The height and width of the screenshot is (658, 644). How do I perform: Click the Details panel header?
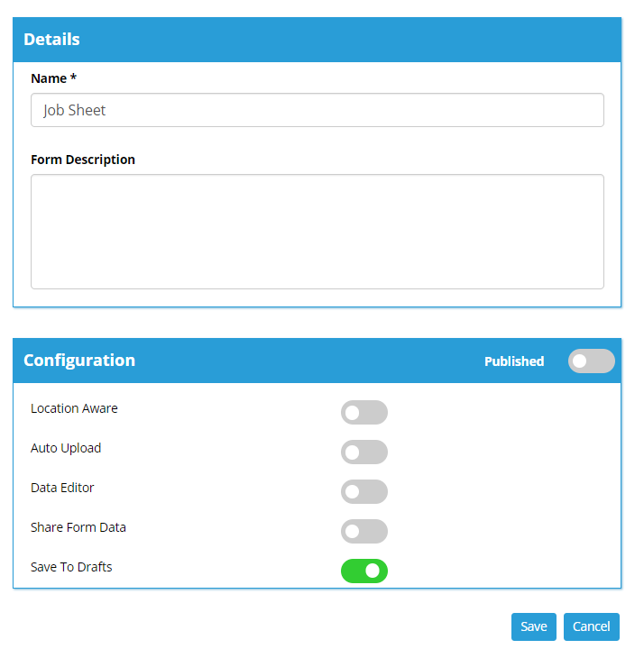click(317, 40)
